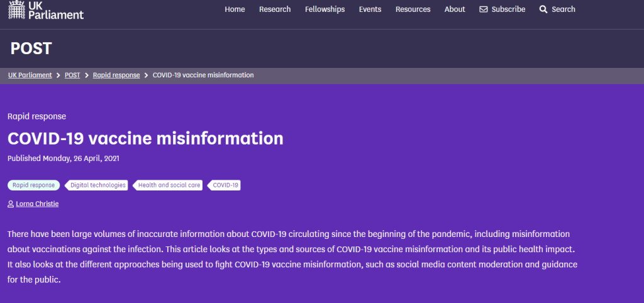The image size is (644, 303).
Task: Open the Events navigation item
Action: pos(370,9)
